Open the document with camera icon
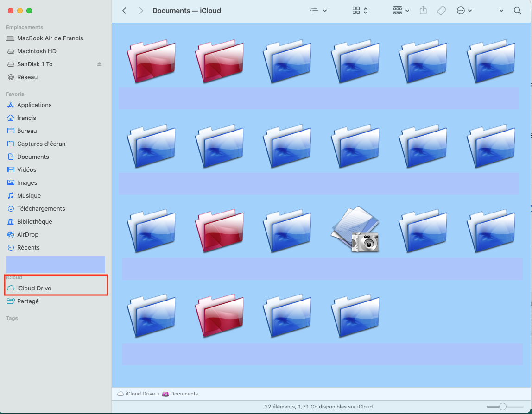 tap(355, 230)
